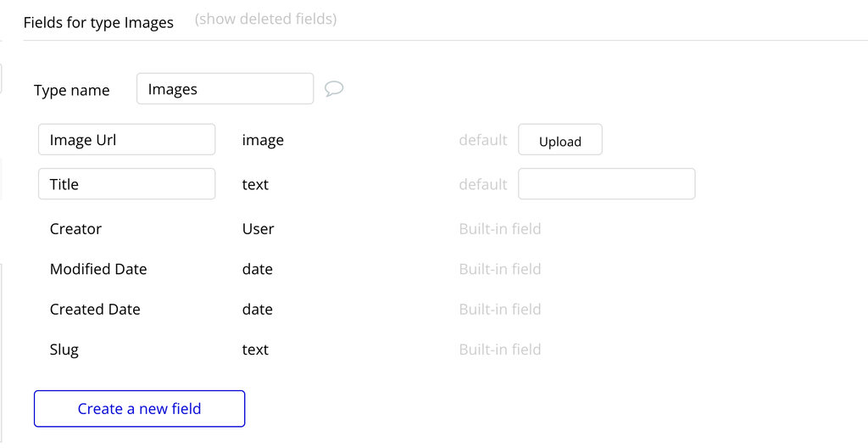Select the Slug field label

[x=64, y=350]
